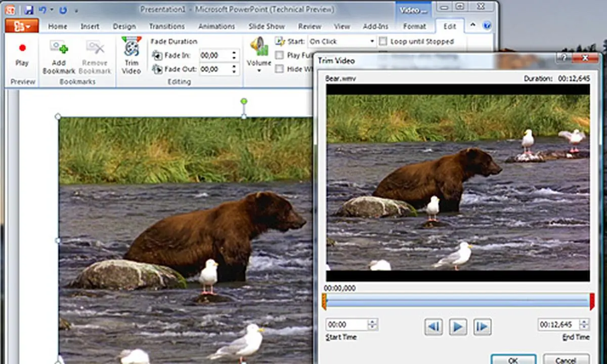
Task: Step to the previous frame
Action: (433, 327)
